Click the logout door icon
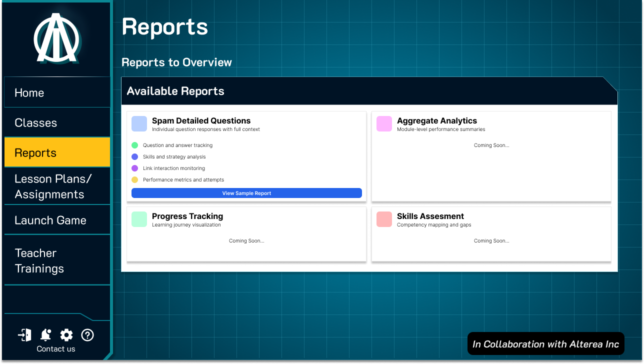 25,335
